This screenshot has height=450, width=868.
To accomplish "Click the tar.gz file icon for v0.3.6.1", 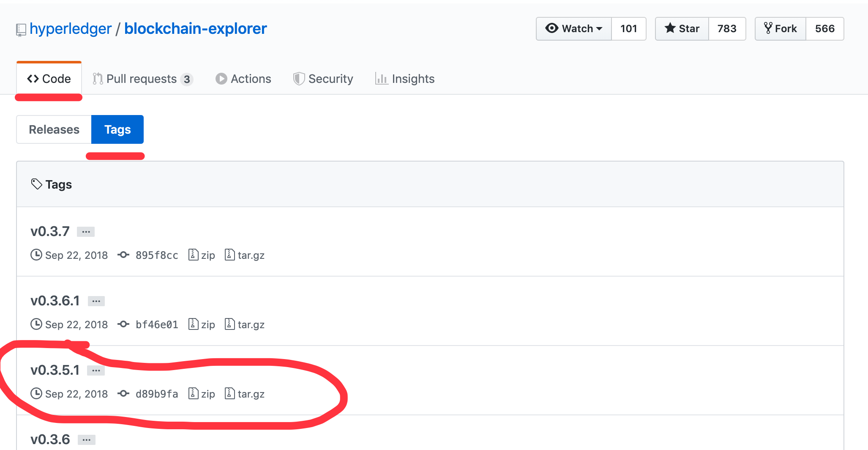I will point(229,324).
